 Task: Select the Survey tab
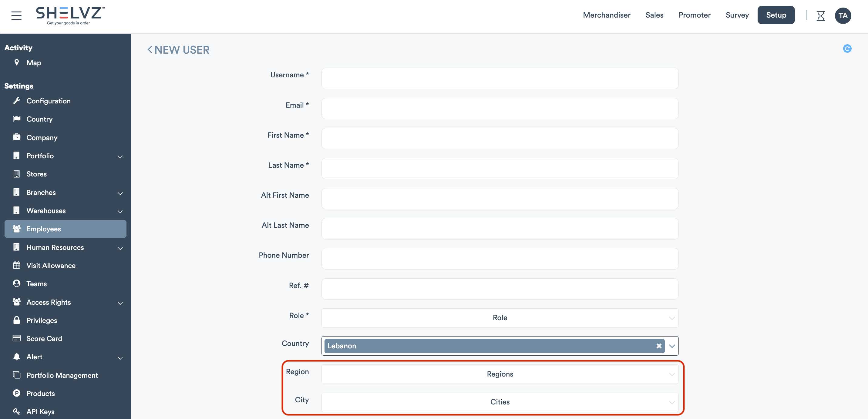point(737,15)
